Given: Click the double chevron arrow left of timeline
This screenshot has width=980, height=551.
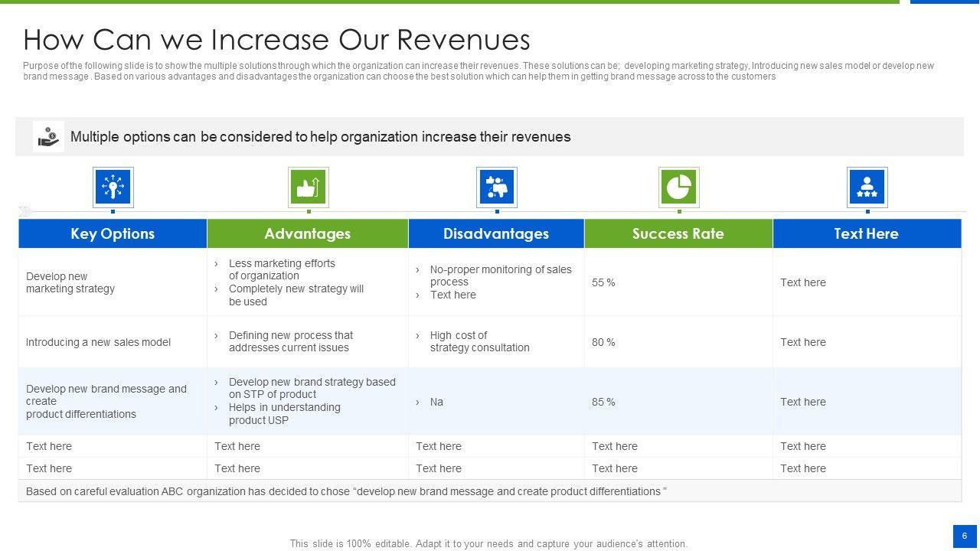Looking at the screenshot, I should click(x=25, y=211).
